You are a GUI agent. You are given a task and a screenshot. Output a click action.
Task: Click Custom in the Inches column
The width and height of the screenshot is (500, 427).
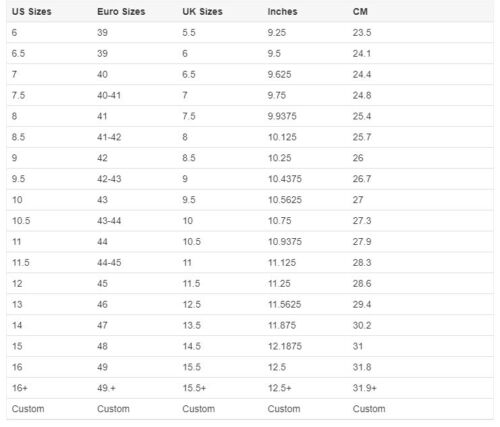(x=284, y=409)
